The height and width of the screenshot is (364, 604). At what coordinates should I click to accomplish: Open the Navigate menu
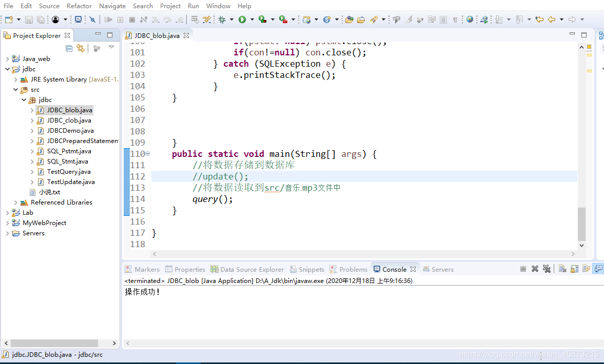112,6
